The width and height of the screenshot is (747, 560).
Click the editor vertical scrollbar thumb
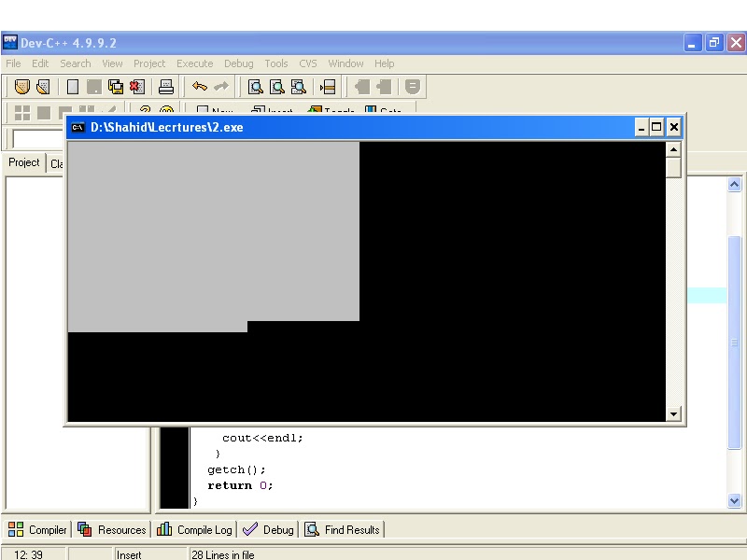pos(734,342)
